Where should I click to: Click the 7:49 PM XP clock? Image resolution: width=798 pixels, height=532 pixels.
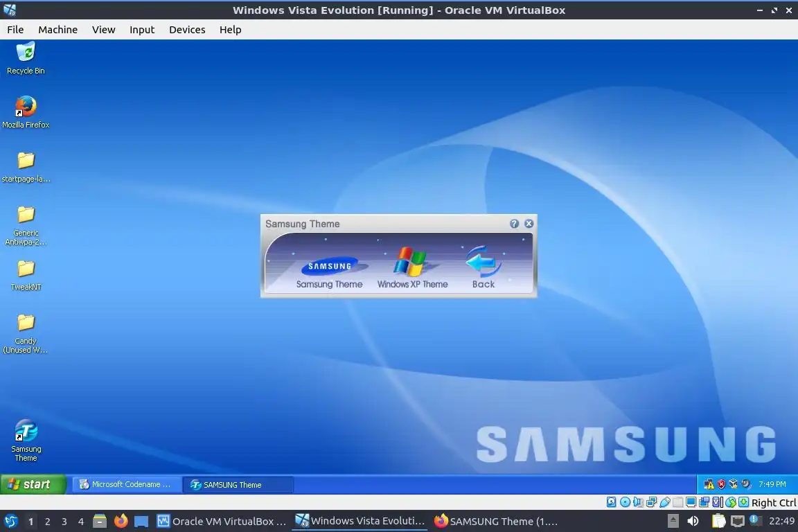click(772, 484)
